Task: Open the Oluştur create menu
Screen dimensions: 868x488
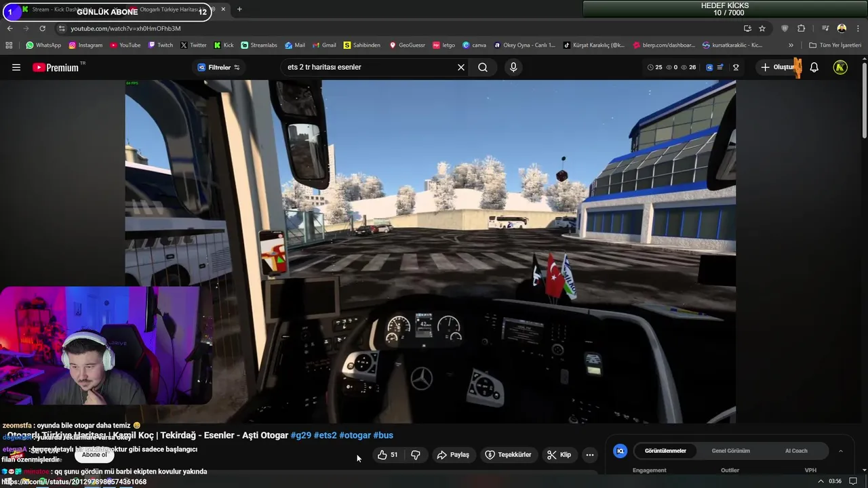Action: click(x=779, y=67)
